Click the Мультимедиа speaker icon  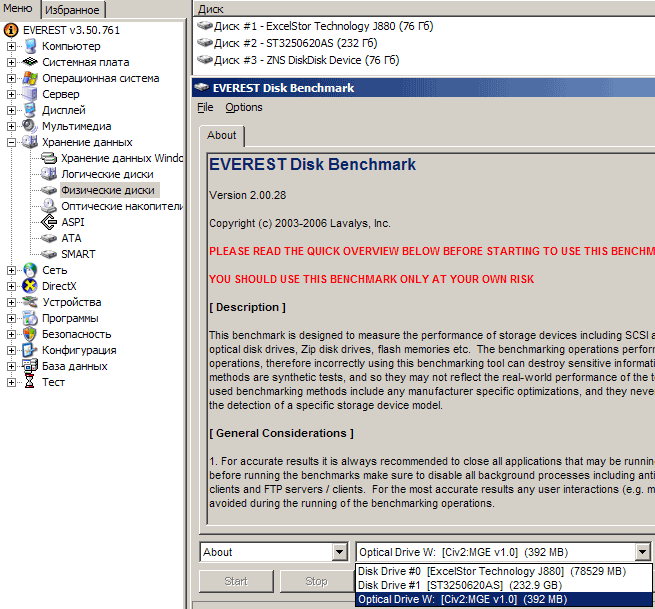pyautogui.click(x=30, y=126)
